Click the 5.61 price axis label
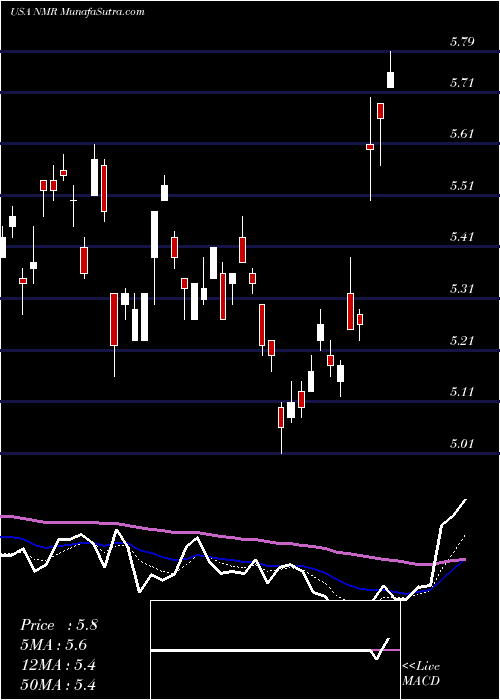Viewport: 500px width, 700px height. [x=462, y=133]
